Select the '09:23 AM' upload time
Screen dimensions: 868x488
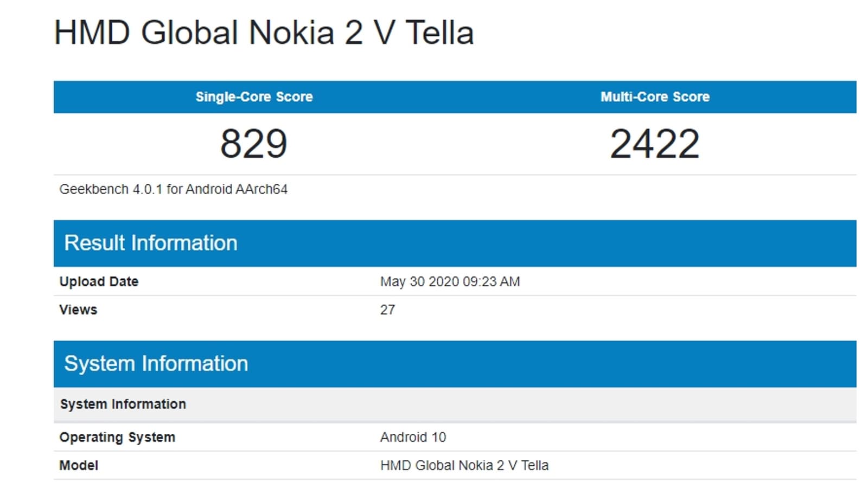click(492, 281)
